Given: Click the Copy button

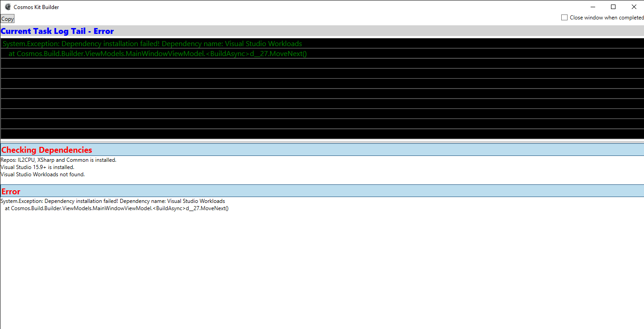Looking at the screenshot, I should point(7,19).
